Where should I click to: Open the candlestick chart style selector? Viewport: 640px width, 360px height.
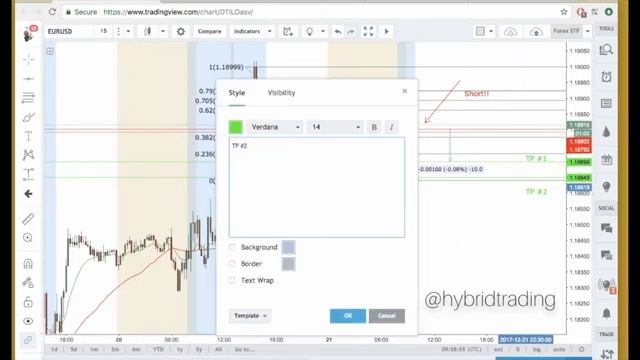pyautogui.click(x=148, y=31)
